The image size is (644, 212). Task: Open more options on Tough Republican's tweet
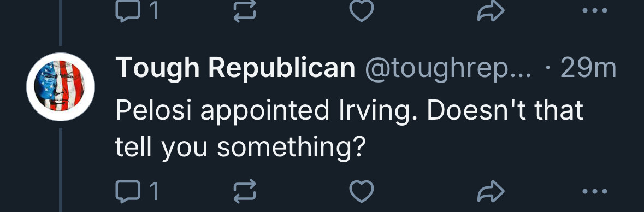tap(595, 191)
